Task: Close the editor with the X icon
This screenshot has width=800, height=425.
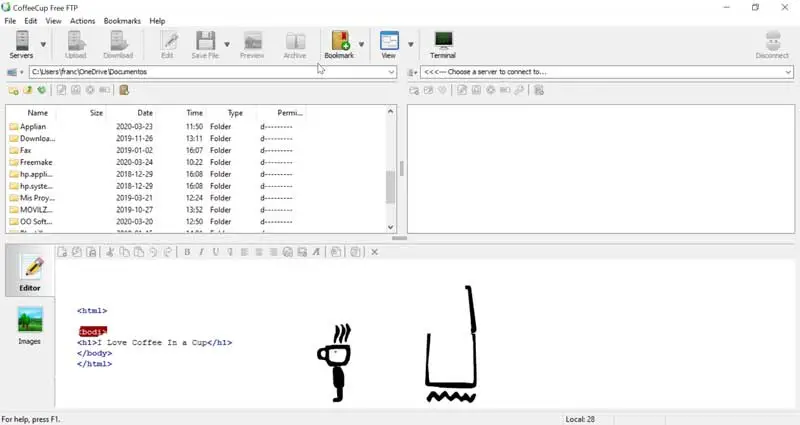Action: 374,252
